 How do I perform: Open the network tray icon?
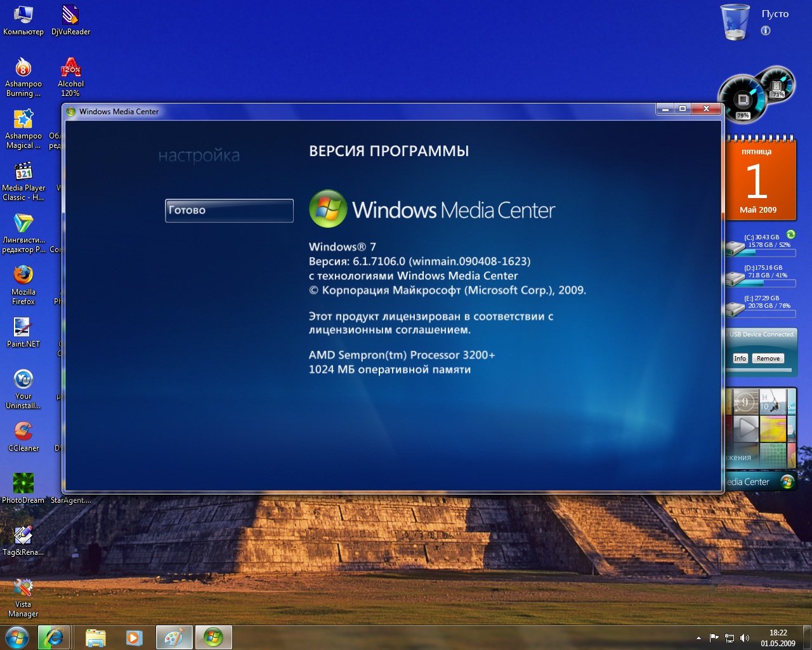[x=730, y=637]
